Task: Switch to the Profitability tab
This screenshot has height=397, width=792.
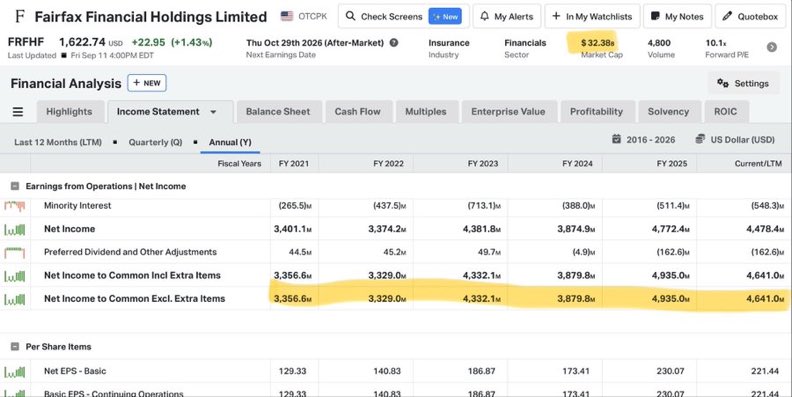Action: point(597,112)
